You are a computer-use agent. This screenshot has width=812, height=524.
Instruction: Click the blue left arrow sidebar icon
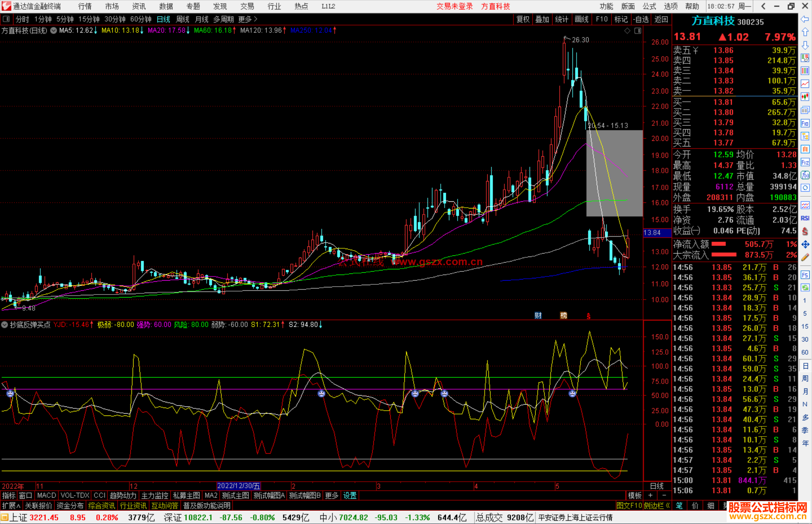click(x=805, y=19)
